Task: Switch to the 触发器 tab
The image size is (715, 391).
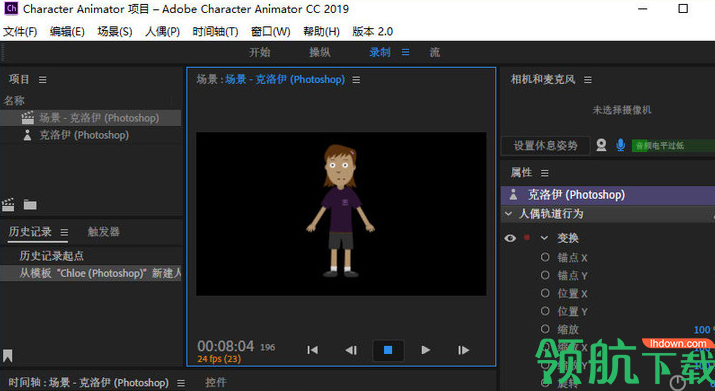Action: tap(104, 232)
